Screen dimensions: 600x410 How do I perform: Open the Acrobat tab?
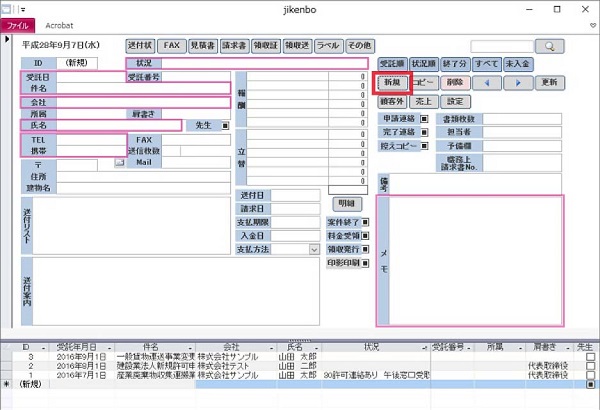pyautogui.click(x=59, y=26)
